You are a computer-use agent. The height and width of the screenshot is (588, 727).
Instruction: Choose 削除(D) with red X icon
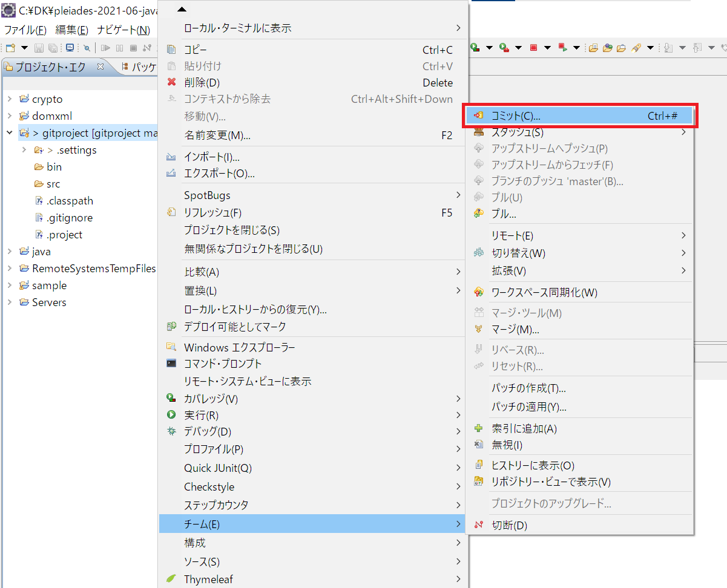312,82
